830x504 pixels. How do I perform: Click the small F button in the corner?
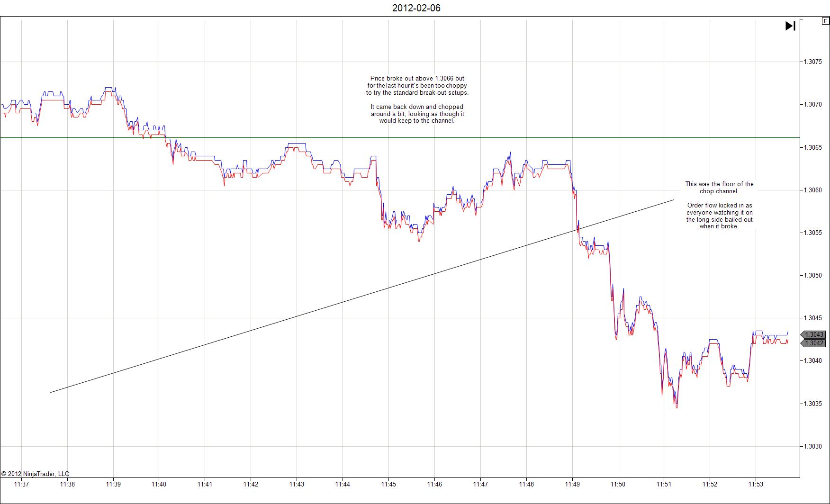[825, 21]
